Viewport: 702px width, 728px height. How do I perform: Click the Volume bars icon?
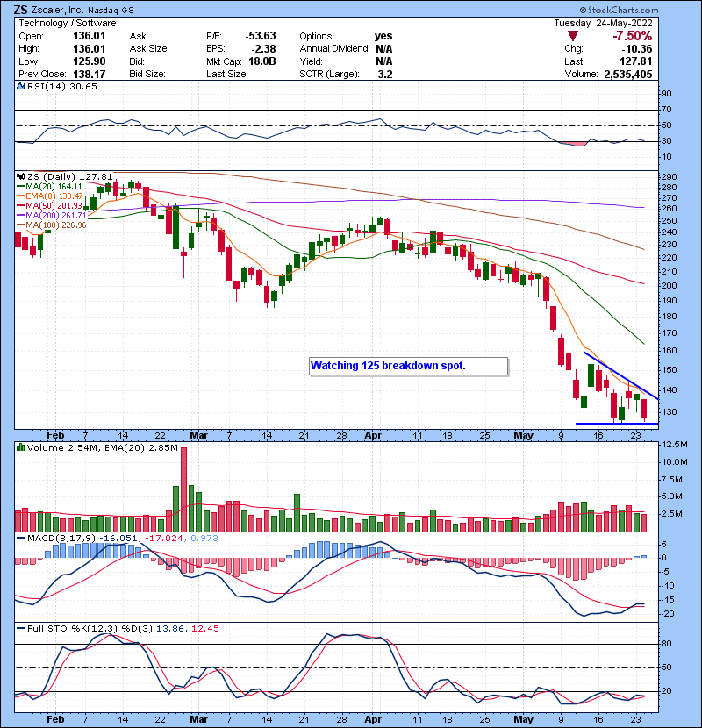20,447
